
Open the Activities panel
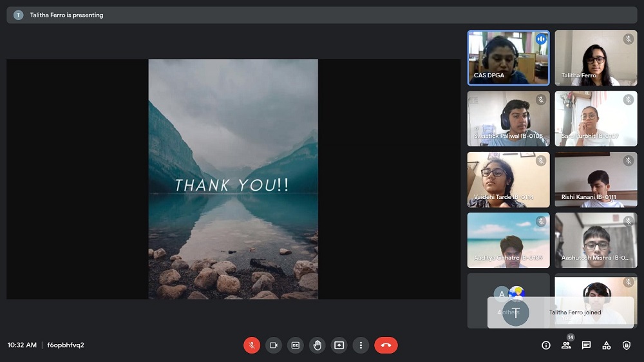point(606,345)
